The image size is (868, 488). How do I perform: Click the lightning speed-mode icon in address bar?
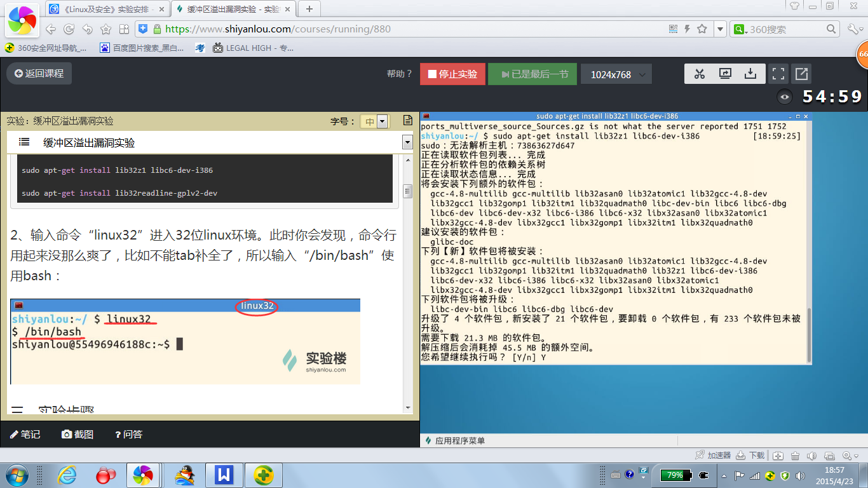[687, 29]
